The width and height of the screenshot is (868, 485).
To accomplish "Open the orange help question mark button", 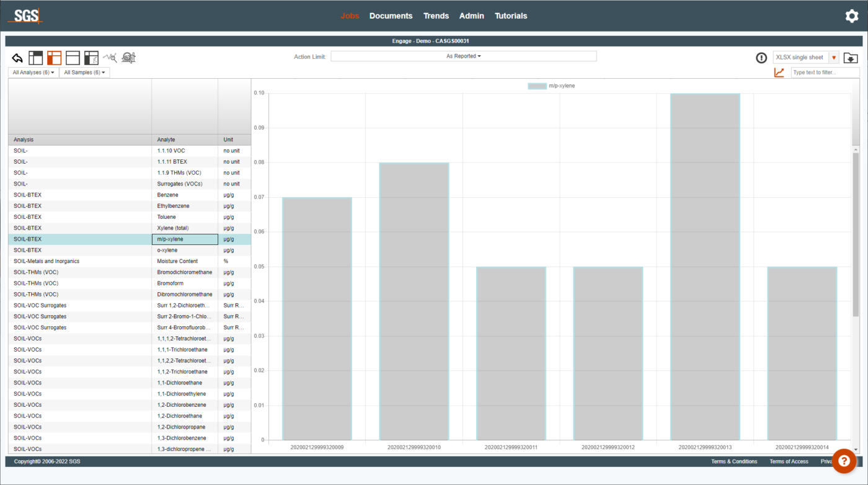I will coord(844,460).
